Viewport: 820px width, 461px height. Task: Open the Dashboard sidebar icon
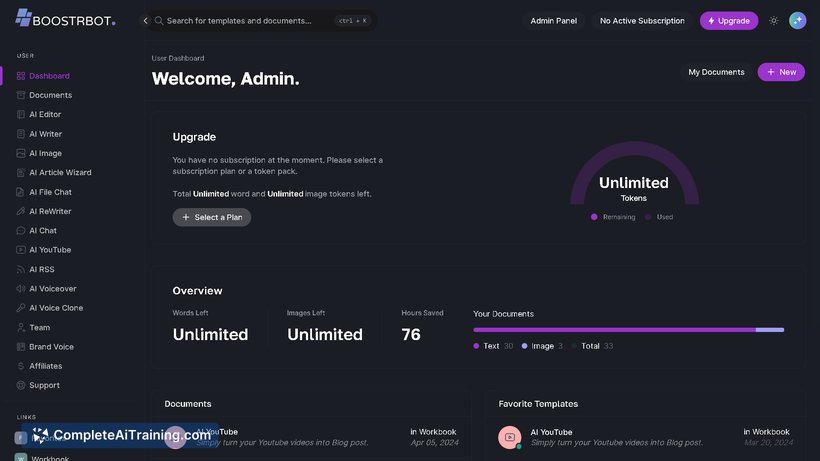pos(21,76)
